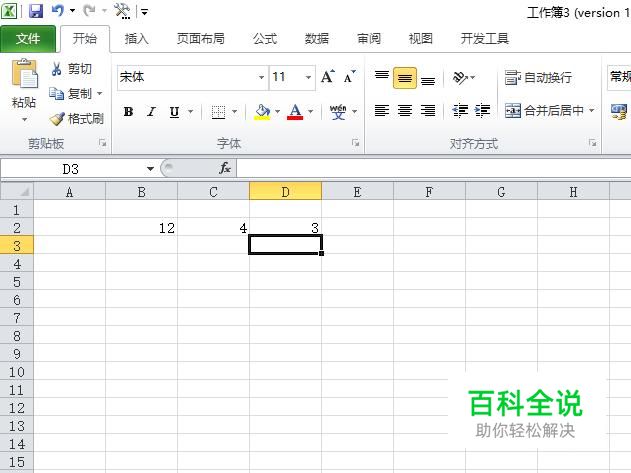The width and height of the screenshot is (631, 473).
Task: Click the fill color paint bucket
Action: 262,112
